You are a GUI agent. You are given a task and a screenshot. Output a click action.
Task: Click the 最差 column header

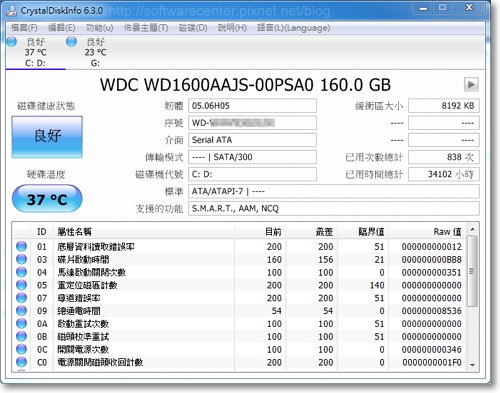pyautogui.click(x=311, y=232)
